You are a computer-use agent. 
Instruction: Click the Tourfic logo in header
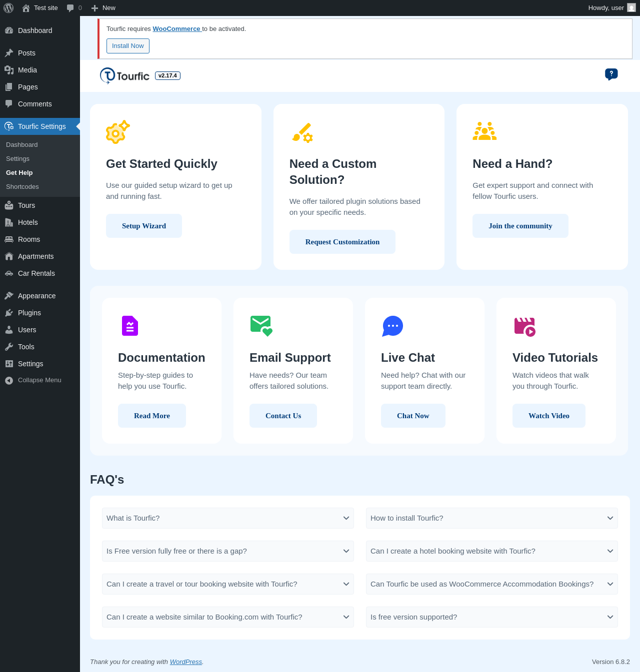click(x=124, y=76)
